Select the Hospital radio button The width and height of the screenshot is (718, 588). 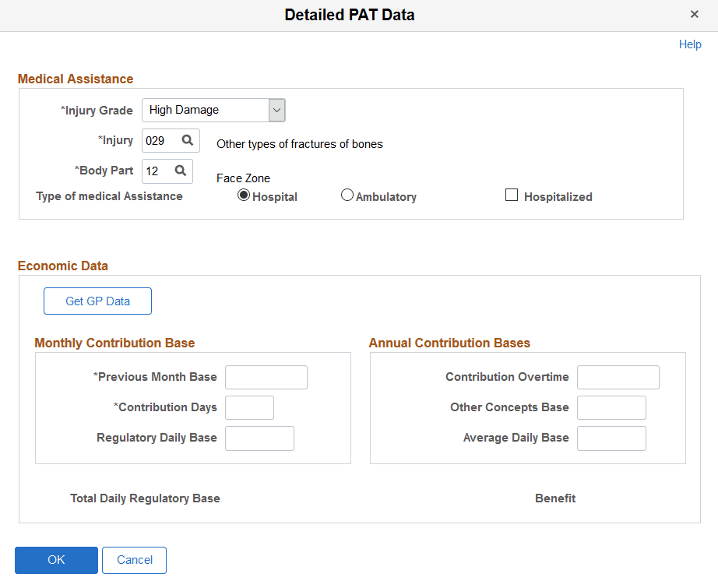(244, 195)
